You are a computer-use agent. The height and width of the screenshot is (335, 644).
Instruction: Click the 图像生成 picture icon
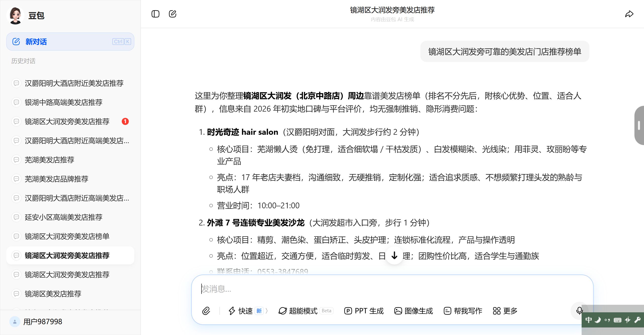pos(398,311)
